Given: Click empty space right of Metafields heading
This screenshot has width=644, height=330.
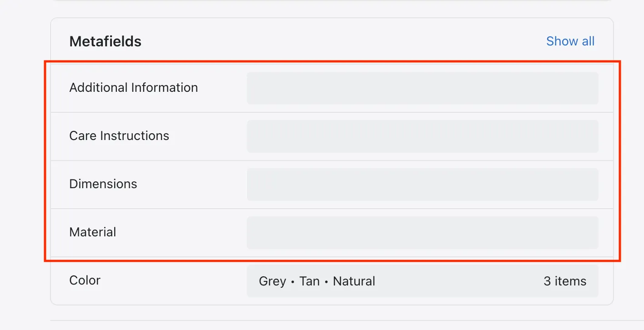Looking at the screenshot, I should [x=341, y=42].
